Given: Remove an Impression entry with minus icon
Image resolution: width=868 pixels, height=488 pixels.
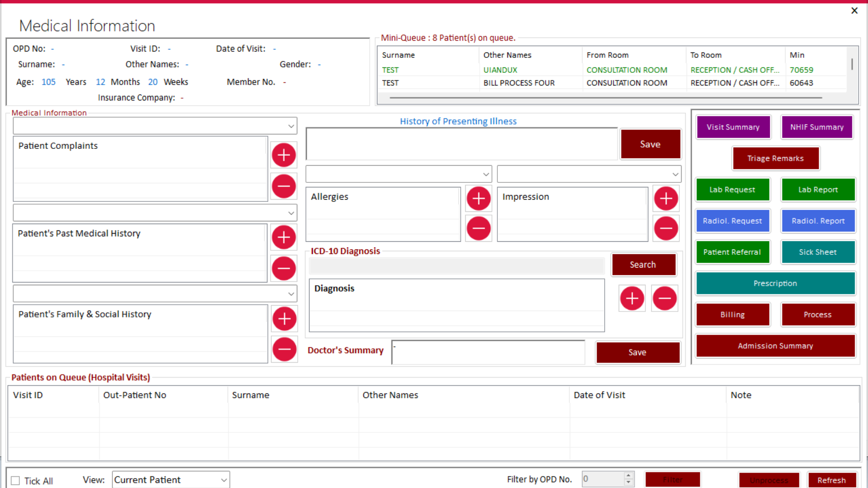Looking at the screenshot, I should coord(666,228).
